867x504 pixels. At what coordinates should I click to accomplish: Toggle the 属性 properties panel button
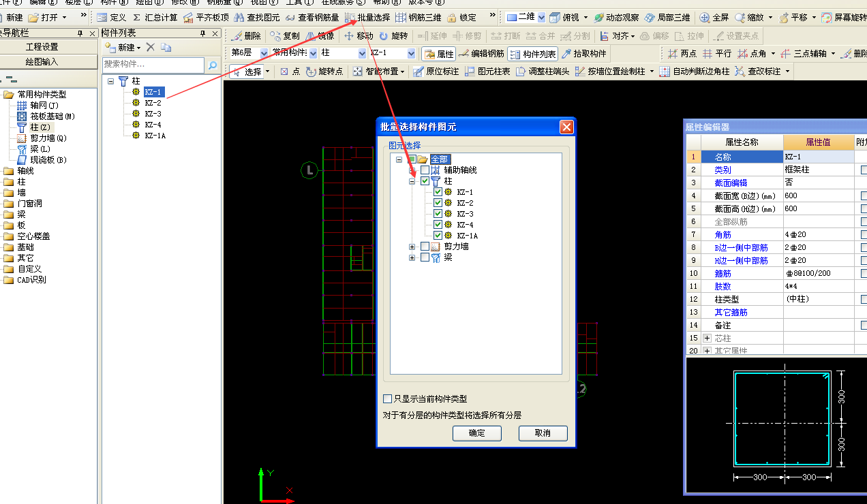(x=438, y=54)
